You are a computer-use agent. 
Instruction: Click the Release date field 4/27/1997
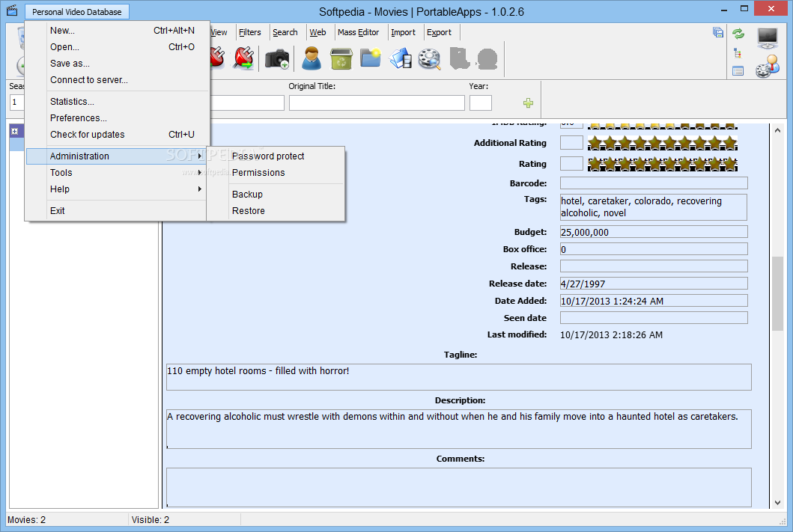pyautogui.click(x=654, y=284)
